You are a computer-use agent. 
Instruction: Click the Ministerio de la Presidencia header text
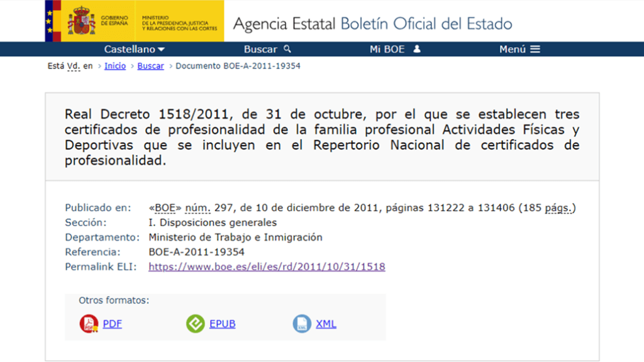179,23
